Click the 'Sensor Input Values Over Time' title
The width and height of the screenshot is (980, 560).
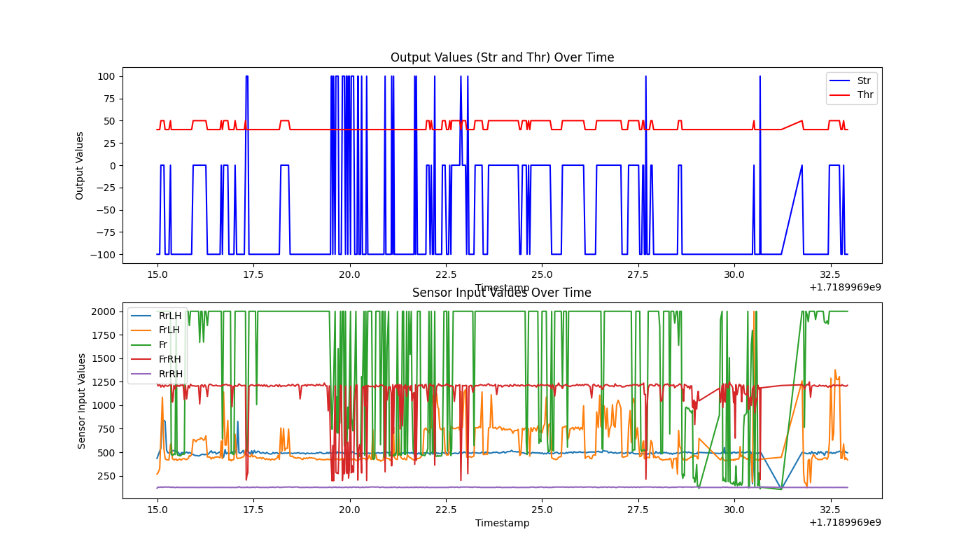pyautogui.click(x=502, y=293)
